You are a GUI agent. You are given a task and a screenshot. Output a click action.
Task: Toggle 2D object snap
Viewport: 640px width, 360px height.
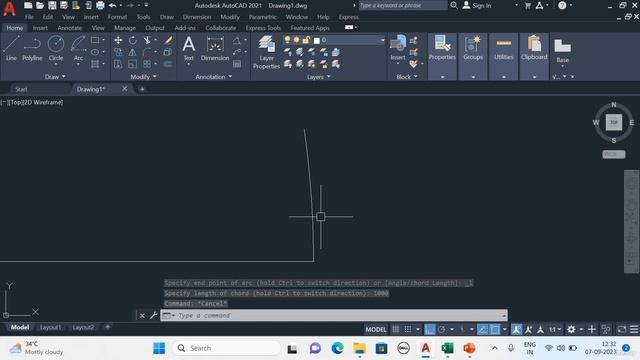tap(495, 329)
